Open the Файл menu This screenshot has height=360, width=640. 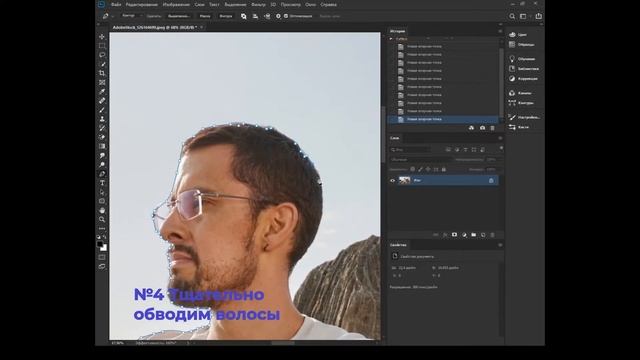coord(116,4)
